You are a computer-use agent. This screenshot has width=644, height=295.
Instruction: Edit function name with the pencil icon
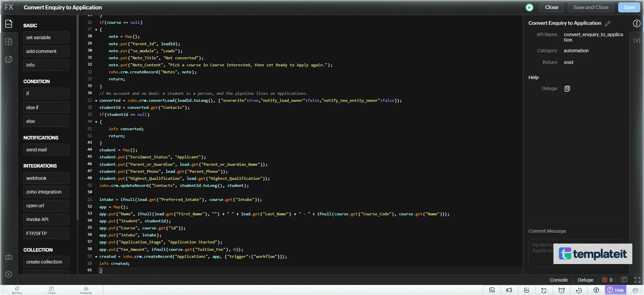608,23
